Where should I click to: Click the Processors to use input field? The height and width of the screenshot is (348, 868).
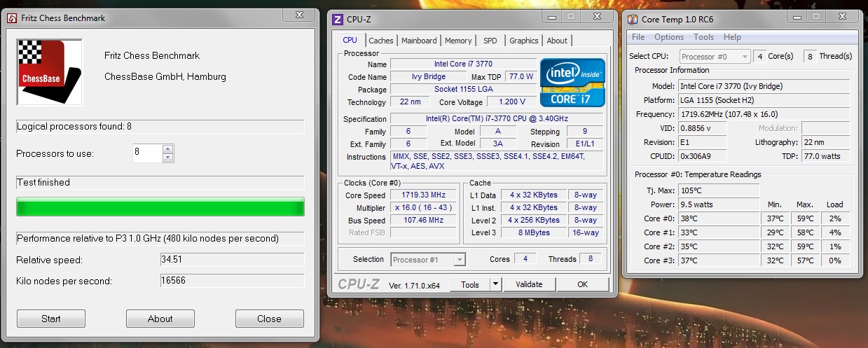pos(147,153)
